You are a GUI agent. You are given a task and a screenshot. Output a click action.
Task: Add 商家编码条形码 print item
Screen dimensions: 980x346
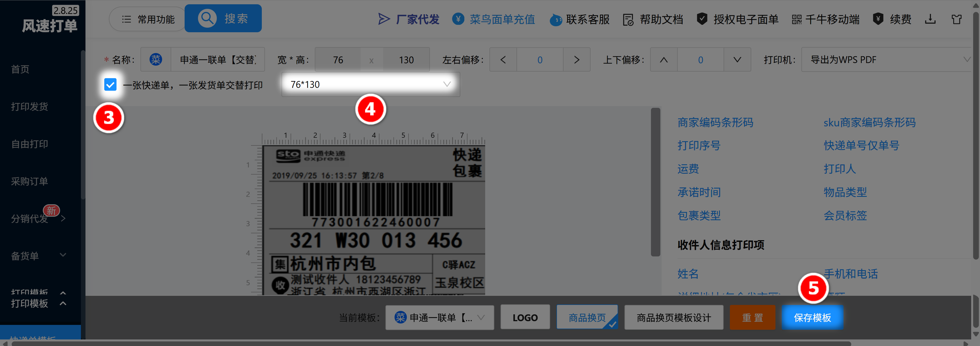pyautogui.click(x=715, y=122)
